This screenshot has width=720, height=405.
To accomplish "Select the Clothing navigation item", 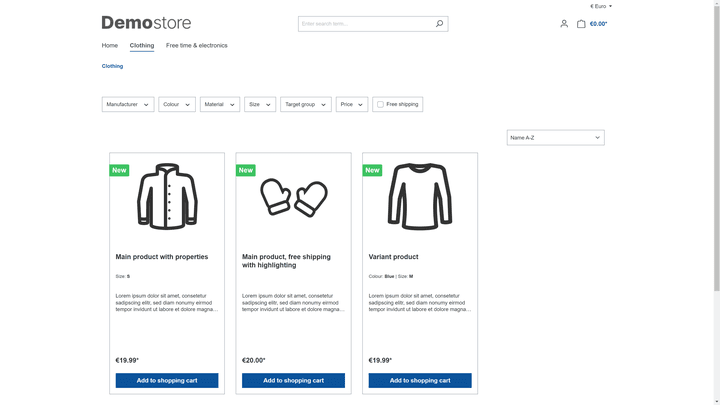I will coord(142,45).
